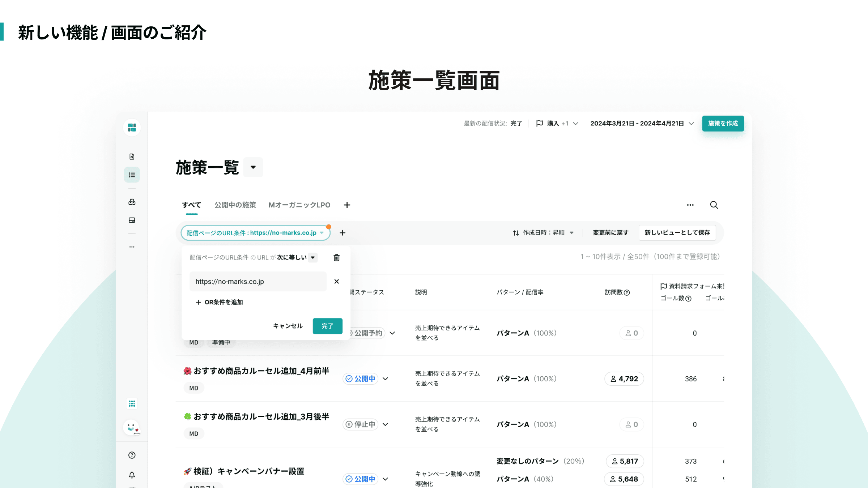Open the 公開中 status dropdown for 4月前半

click(386, 378)
